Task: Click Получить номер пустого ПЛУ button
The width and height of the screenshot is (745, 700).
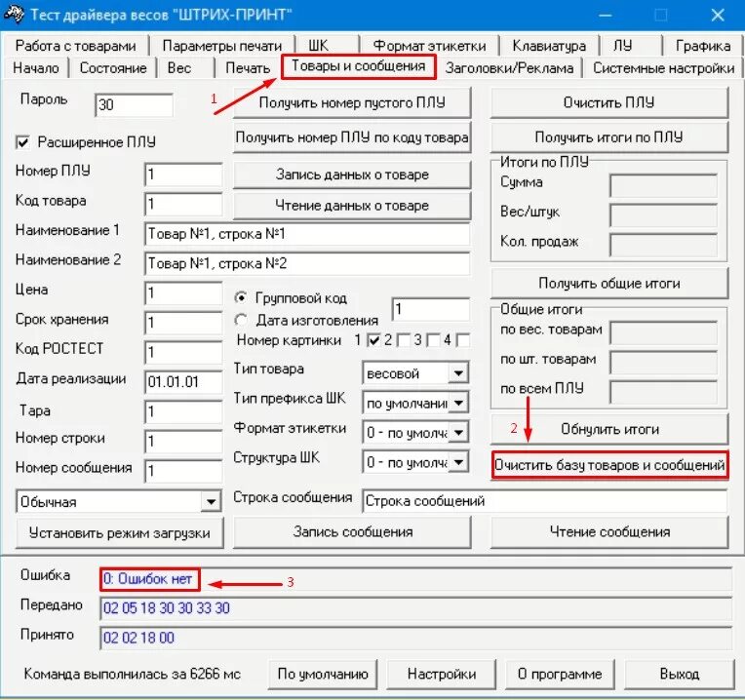Action: 352,102
